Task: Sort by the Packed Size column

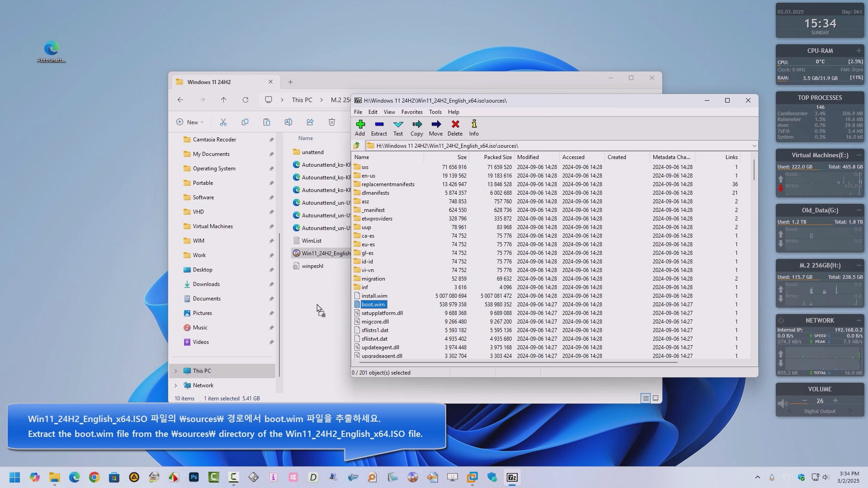Action: 497,157
